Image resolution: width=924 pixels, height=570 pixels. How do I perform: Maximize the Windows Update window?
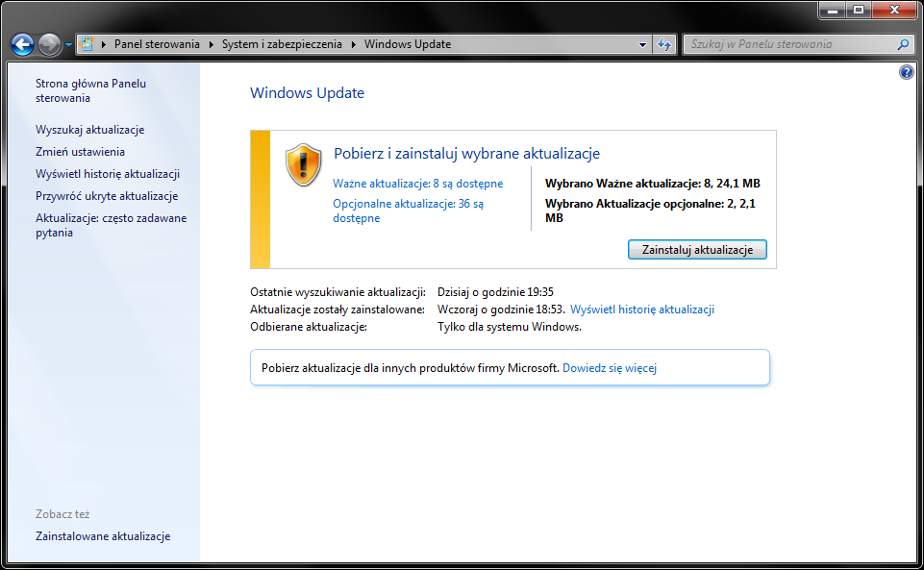(859, 10)
